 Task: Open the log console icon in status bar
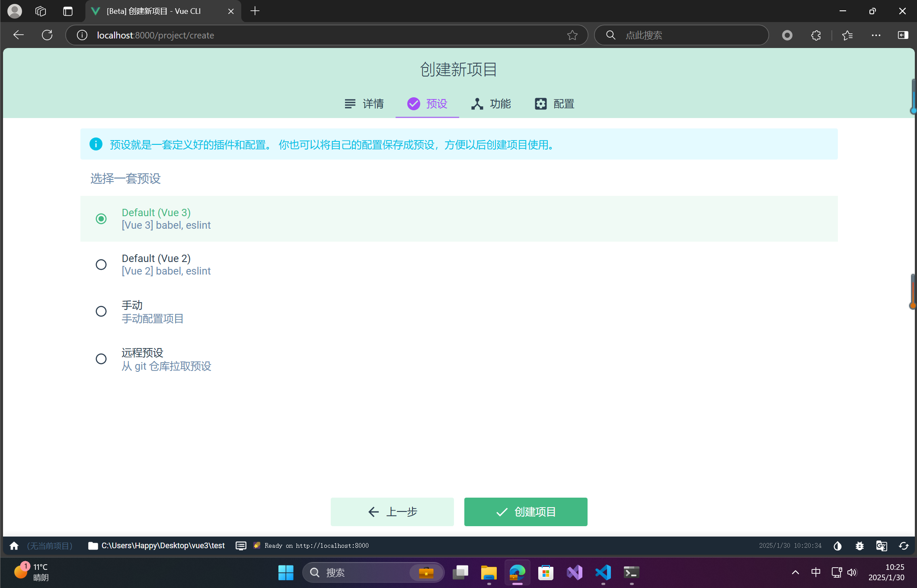tap(241, 546)
